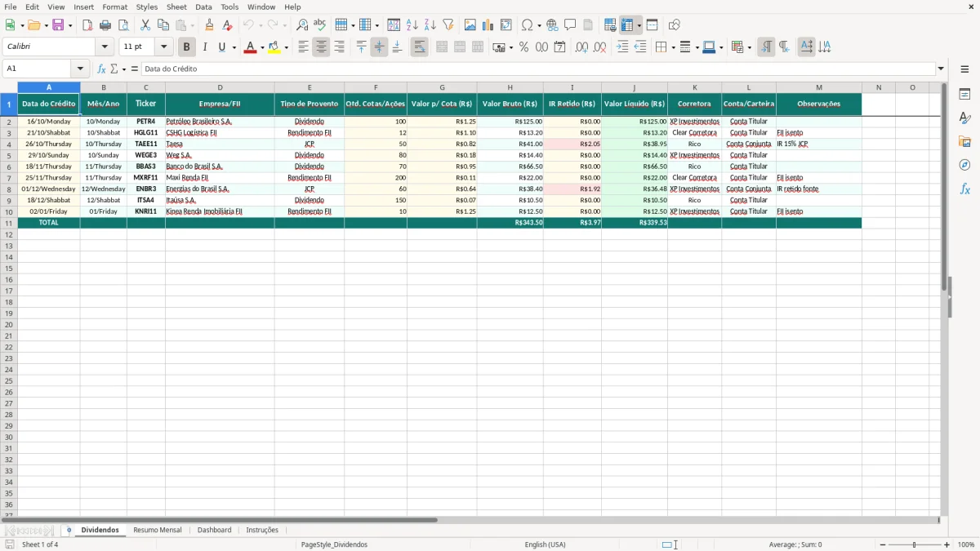Open the Sheet menu
980x551 pixels.
(x=176, y=7)
